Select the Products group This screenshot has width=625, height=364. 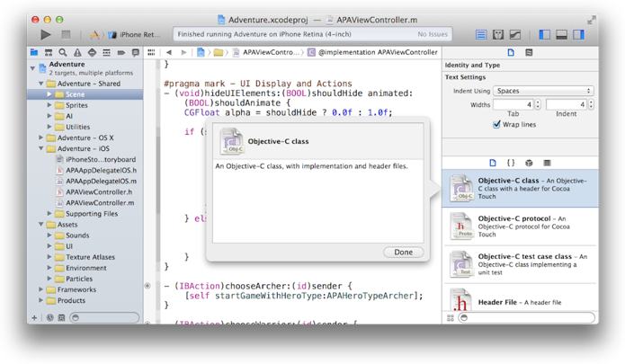[66, 300]
